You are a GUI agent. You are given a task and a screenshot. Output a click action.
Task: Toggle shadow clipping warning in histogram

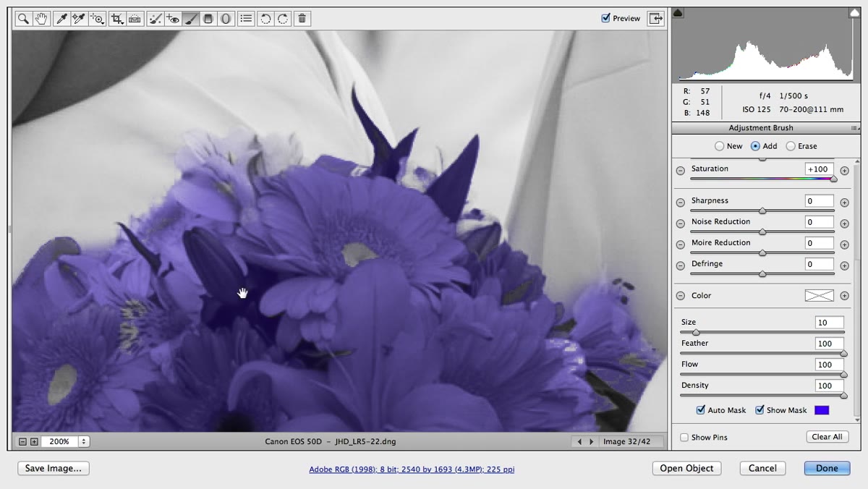click(678, 13)
